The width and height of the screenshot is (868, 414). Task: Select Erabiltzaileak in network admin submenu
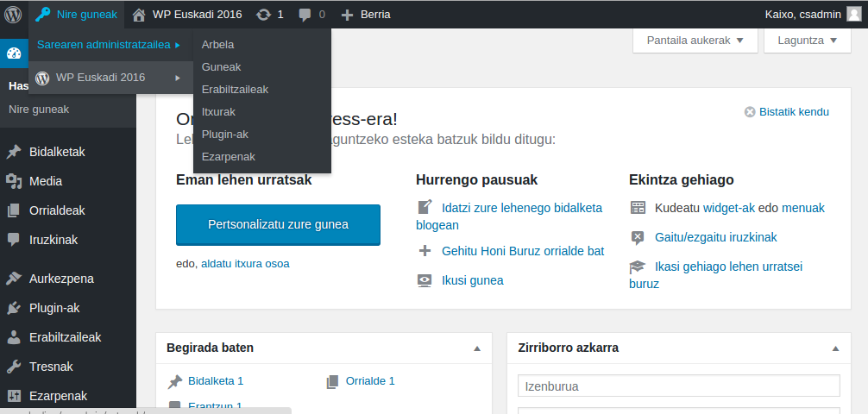click(x=236, y=90)
